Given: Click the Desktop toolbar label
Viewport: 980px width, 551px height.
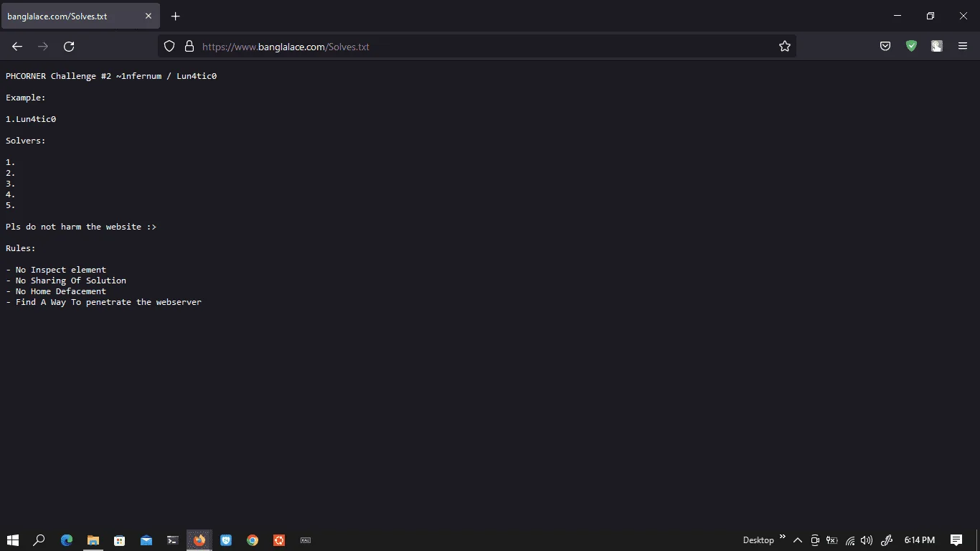Looking at the screenshot, I should coord(758,540).
